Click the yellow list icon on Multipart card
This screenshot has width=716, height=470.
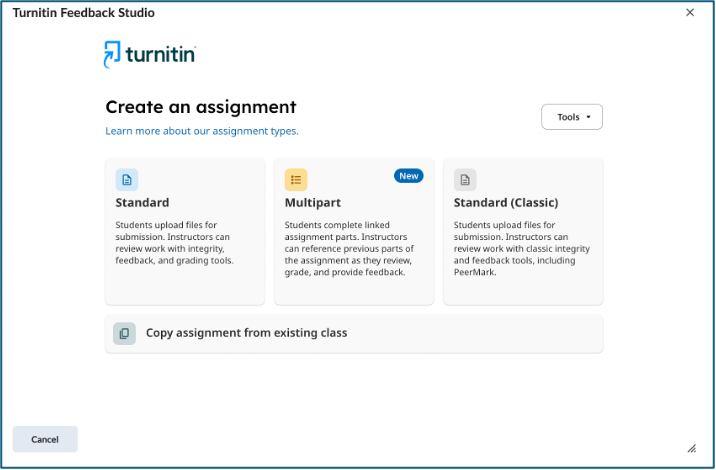pyautogui.click(x=296, y=180)
